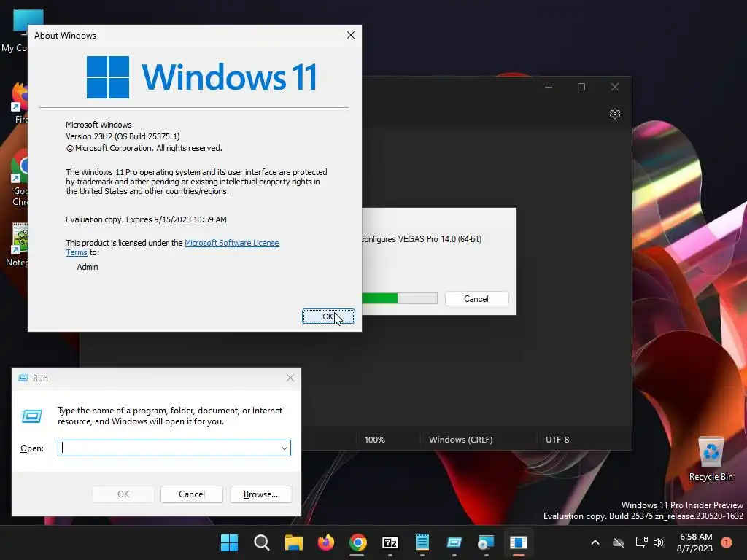Select the active winver taskbar icon

(519, 542)
